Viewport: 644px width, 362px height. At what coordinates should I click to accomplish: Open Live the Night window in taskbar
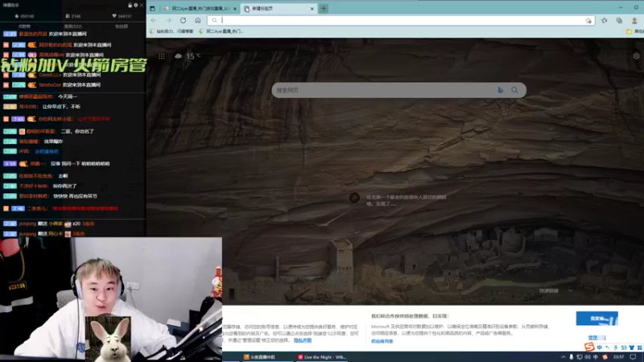pos(323,357)
